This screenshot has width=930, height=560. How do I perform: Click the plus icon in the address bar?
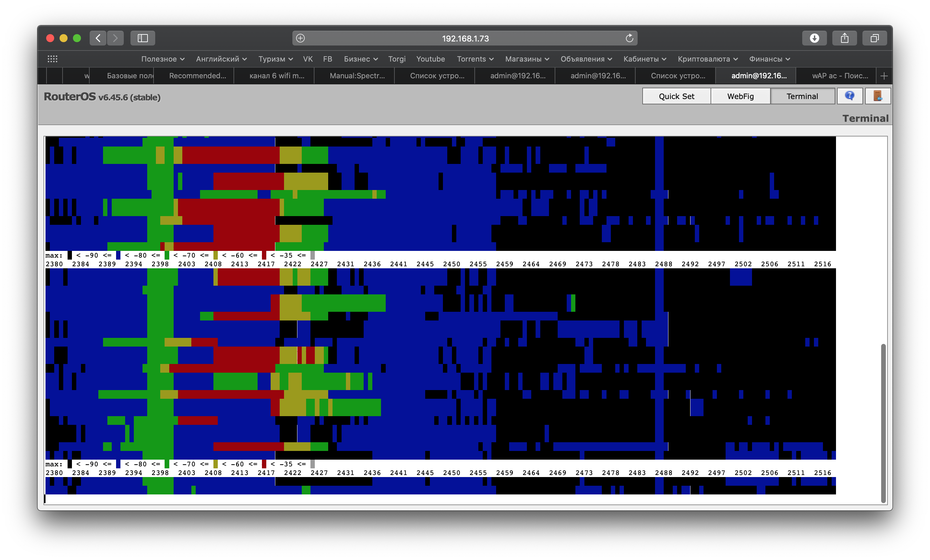300,38
